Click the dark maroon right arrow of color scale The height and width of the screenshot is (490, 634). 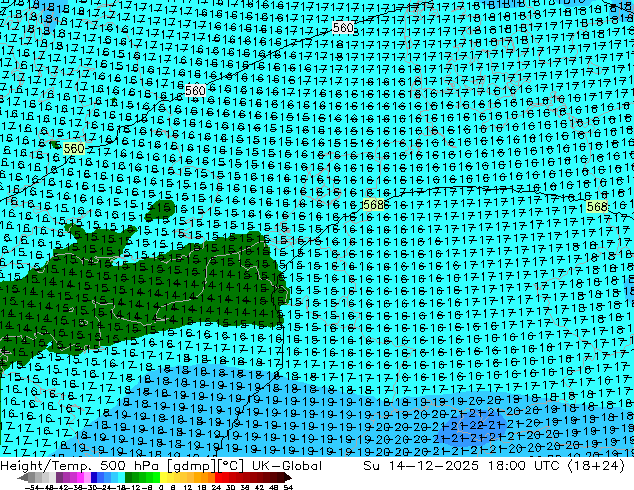tap(287, 478)
